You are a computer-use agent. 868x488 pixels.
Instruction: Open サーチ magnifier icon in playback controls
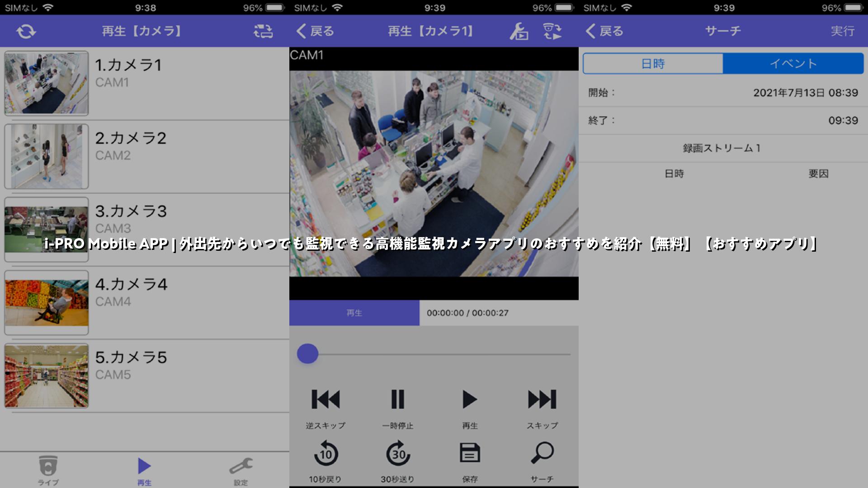coord(542,453)
